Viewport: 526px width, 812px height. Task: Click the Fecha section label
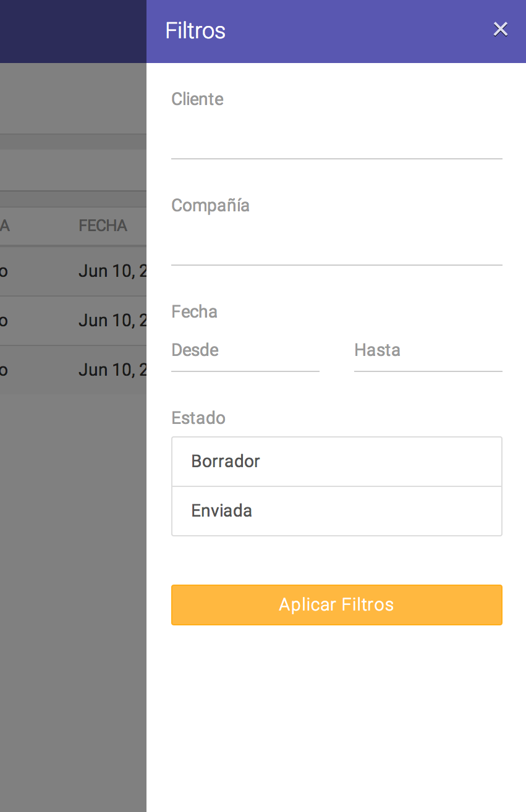click(x=194, y=312)
